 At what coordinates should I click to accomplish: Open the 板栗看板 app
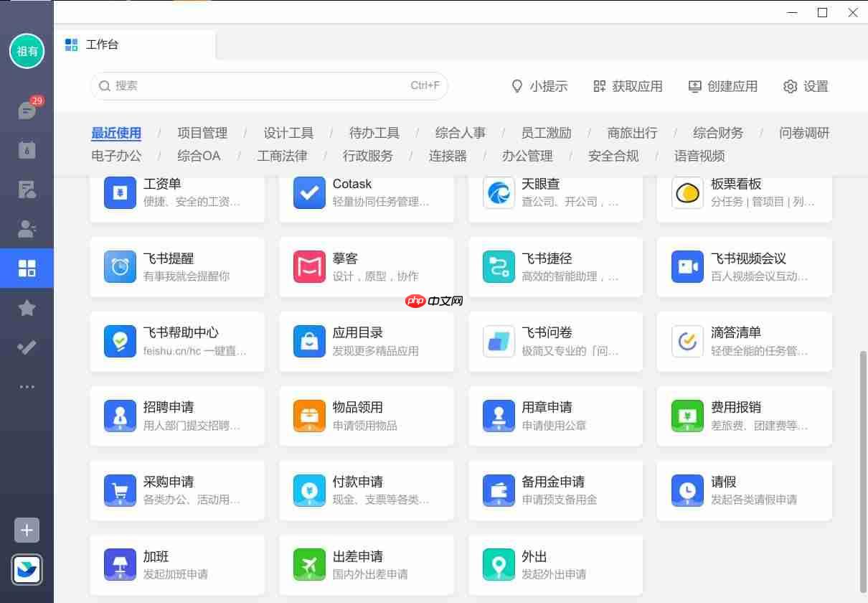point(744,192)
